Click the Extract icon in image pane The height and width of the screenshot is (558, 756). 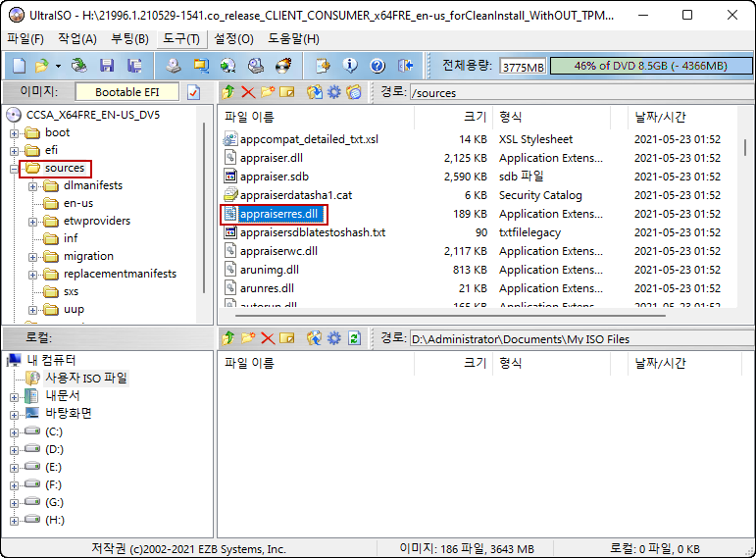pos(315,91)
